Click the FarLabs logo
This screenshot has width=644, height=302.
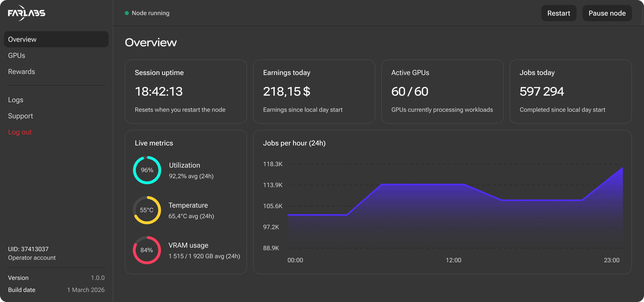tap(26, 13)
